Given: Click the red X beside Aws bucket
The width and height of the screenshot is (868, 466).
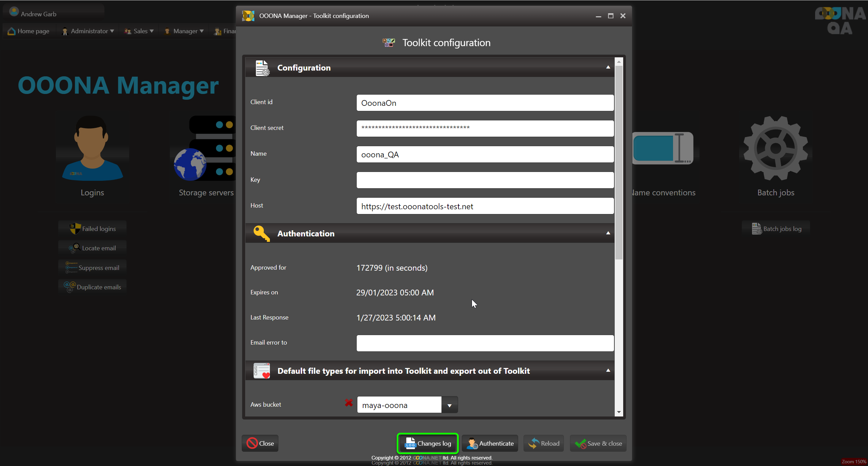Looking at the screenshot, I should coord(349,403).
